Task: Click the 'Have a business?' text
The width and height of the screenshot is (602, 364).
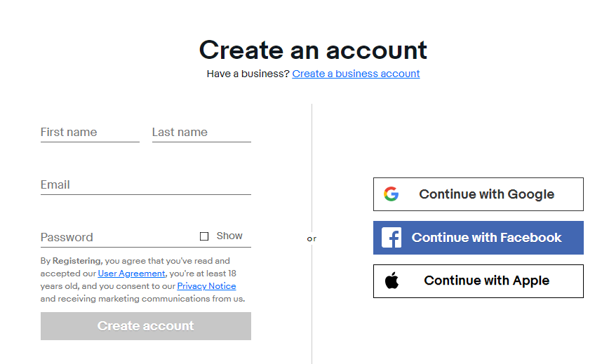Action: (x=248, y=74)
